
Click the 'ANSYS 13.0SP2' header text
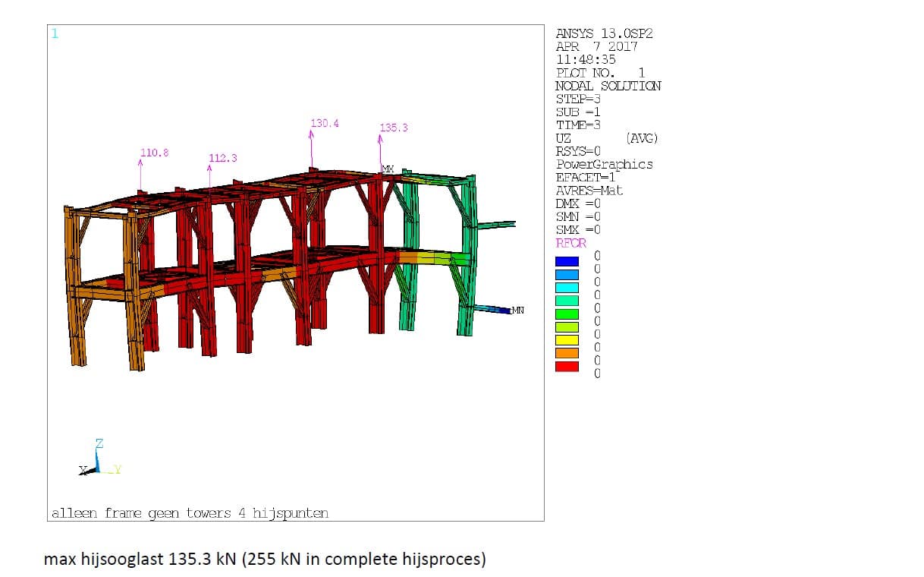[x=605, y=33]
